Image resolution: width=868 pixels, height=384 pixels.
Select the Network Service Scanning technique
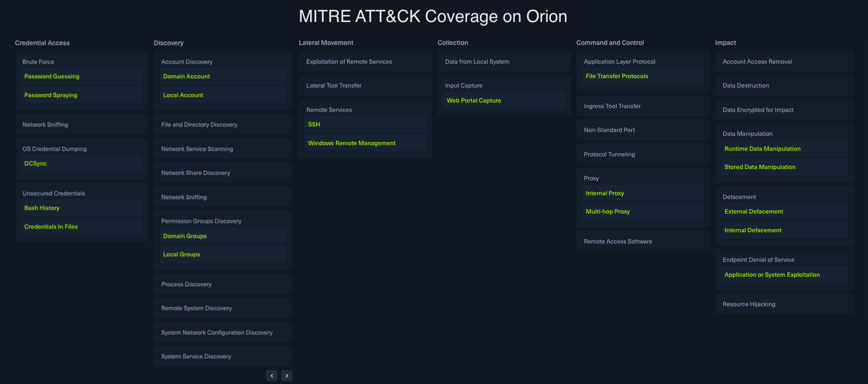[197, 149]
